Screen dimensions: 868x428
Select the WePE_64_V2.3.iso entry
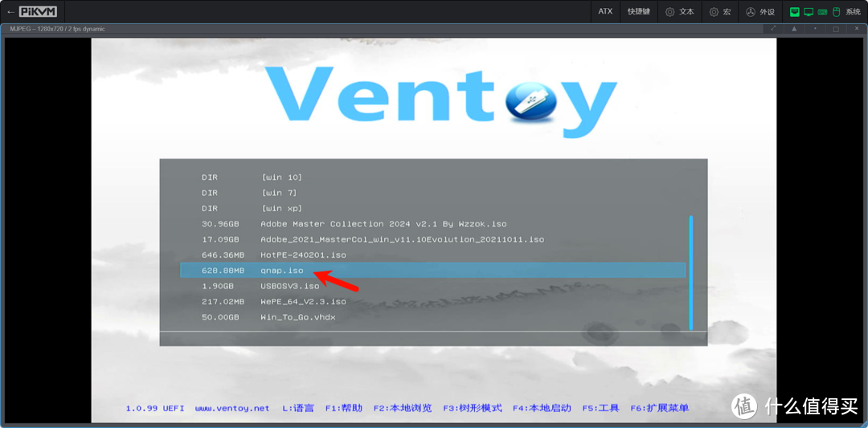pyautogui.click(x=432, y=301)
